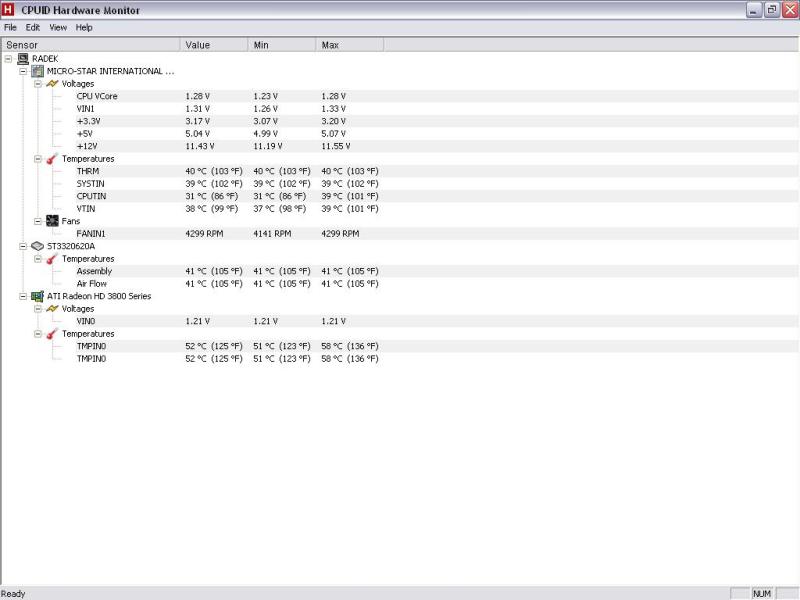The height and width of the screenshot is (600, 800).
Task: Collapse the motherboard Voltages group
Action: [x=38, y=84]
